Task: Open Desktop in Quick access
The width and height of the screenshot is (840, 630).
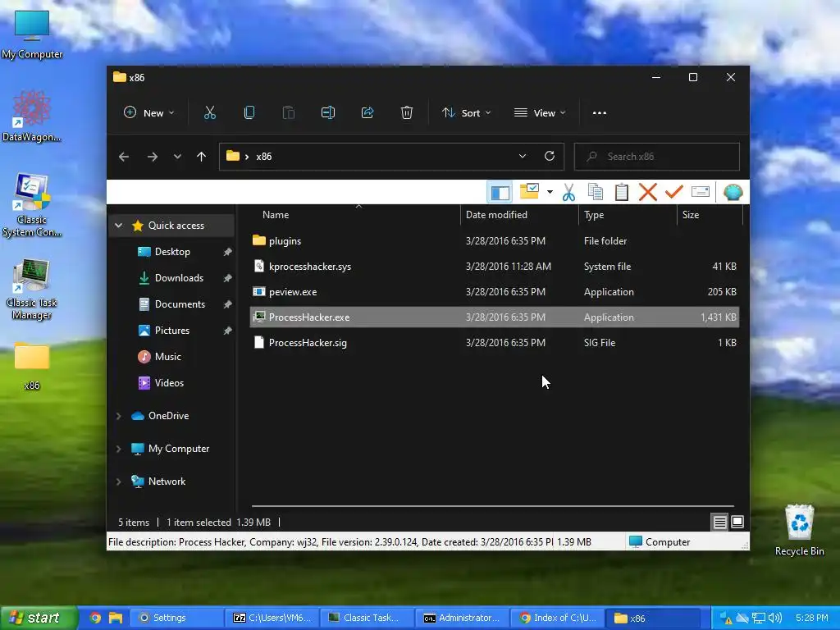Action: pyautogui.click(x=172, y=252)
